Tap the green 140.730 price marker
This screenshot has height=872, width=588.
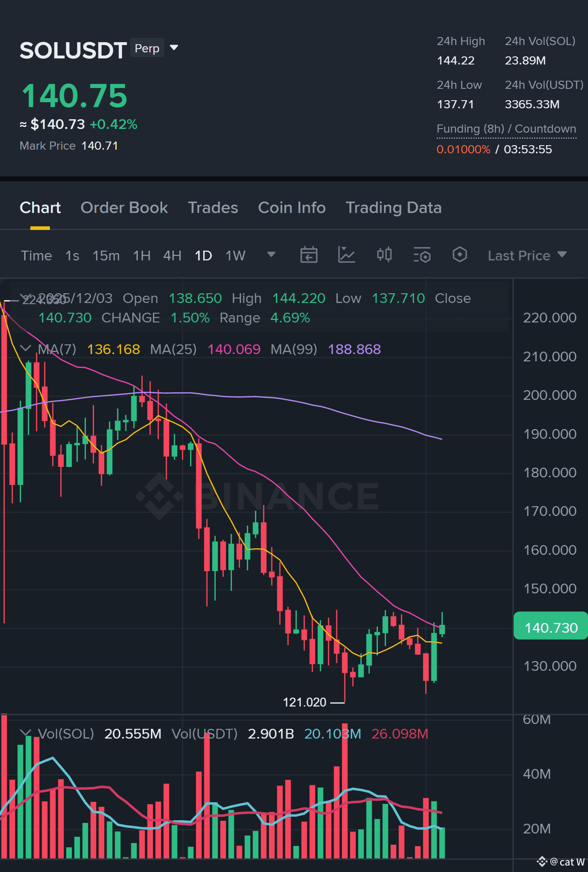click(x=550, y=627)
